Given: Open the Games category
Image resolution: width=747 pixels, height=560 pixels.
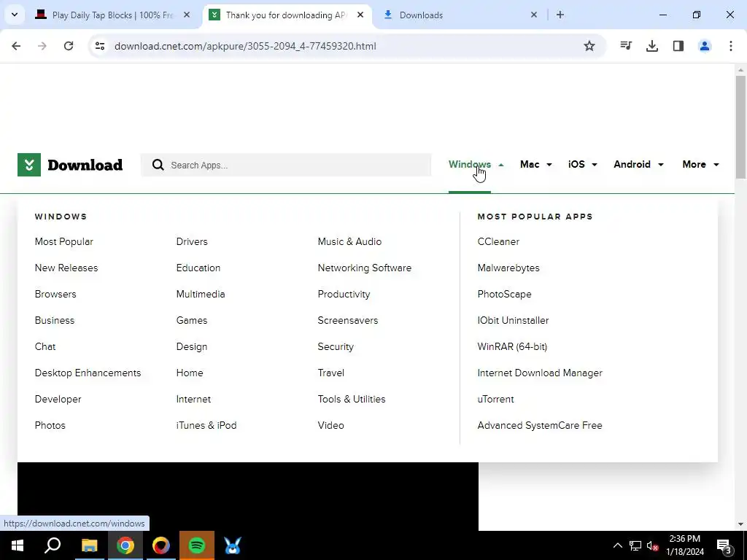Looking at the screenshot, I should point(192,320).
